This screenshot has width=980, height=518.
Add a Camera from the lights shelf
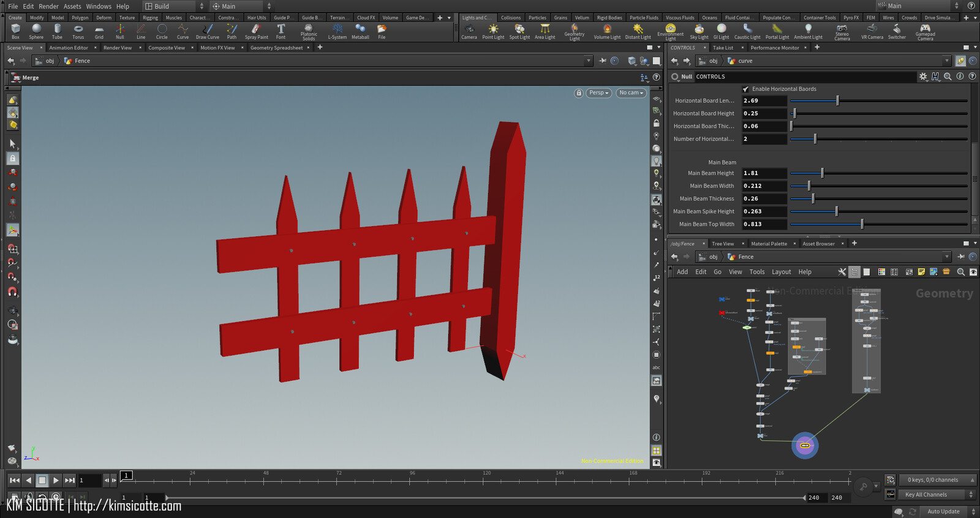tap(469, 31)
